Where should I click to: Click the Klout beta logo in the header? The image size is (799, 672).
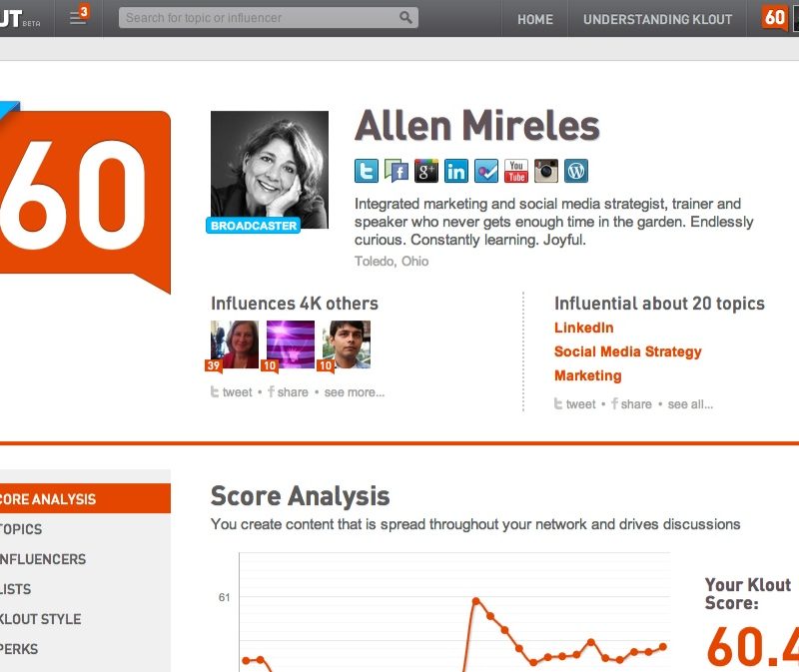(x=20, y=19)
